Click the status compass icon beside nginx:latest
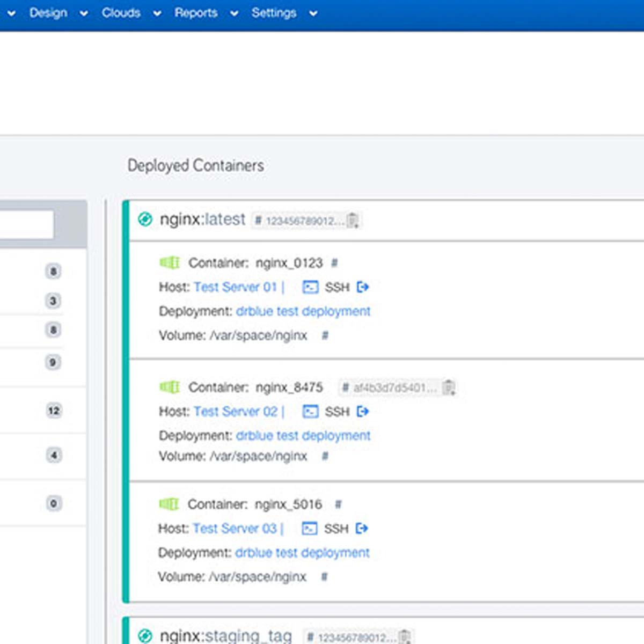644x644 pixels. (x=145, y=219)
